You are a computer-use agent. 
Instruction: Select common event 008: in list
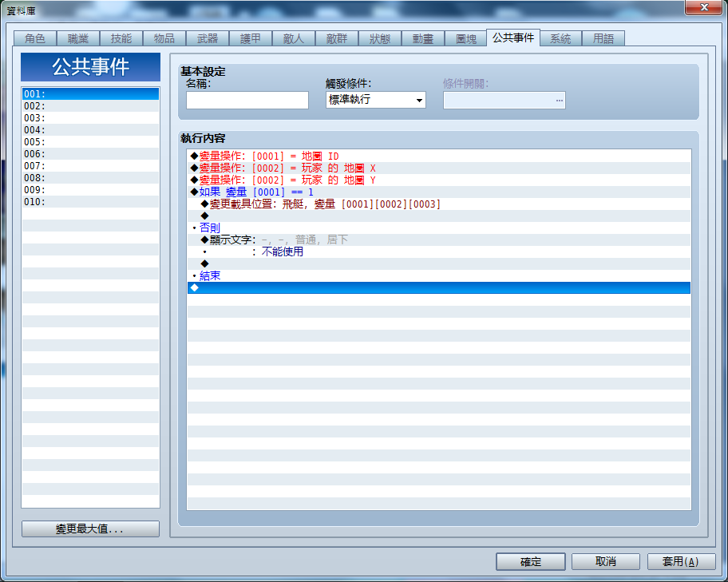coord(90,178)
